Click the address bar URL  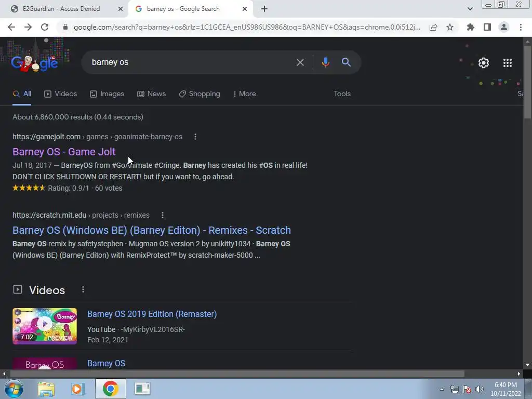click(x=247, y=27)
